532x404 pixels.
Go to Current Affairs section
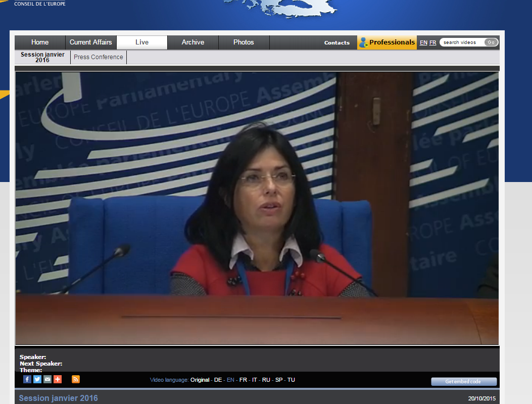pyautogui.click(x=91, y=42)
